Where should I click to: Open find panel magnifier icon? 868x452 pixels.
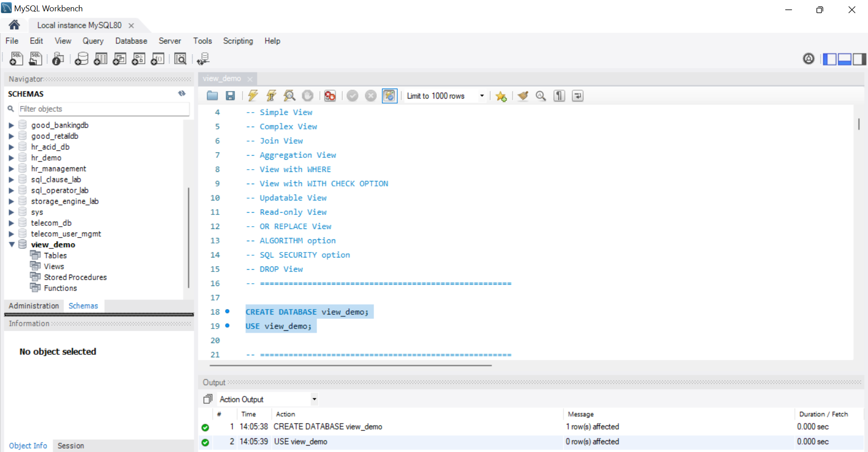click(x=541, y=96)
